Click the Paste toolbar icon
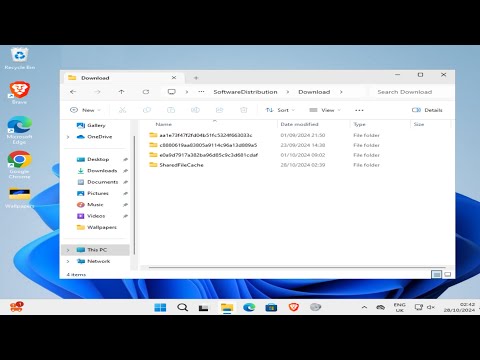Viewport: 480px width, 360px height. coord(171,110)
